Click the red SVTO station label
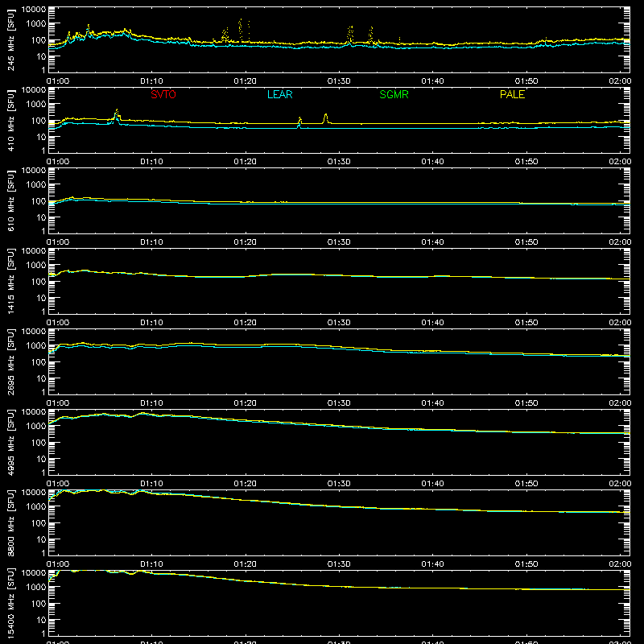The width and height of the screenshot is (644, 644). (163, 94)
